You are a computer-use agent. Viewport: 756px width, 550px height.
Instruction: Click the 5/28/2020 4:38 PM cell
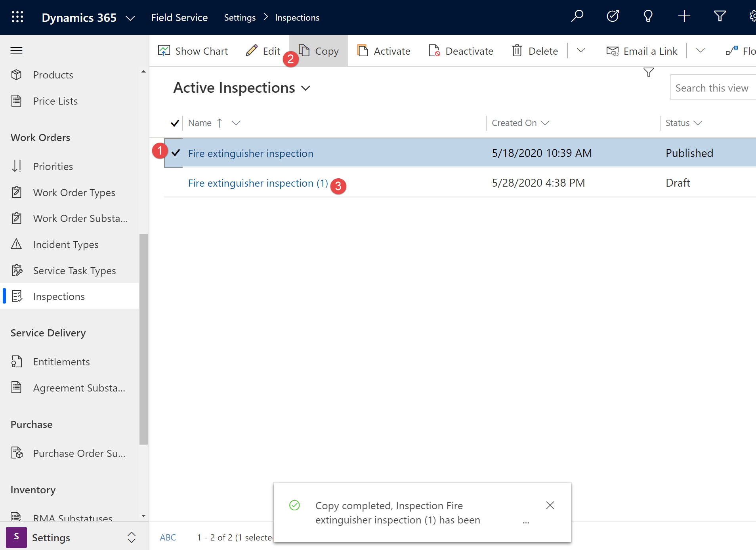[x=538, y=183]
